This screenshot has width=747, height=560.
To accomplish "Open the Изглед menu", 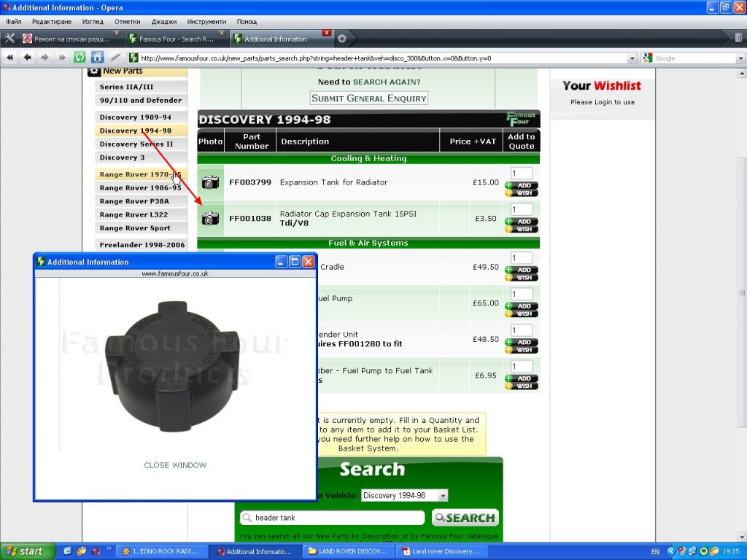I will coord(93,21).
